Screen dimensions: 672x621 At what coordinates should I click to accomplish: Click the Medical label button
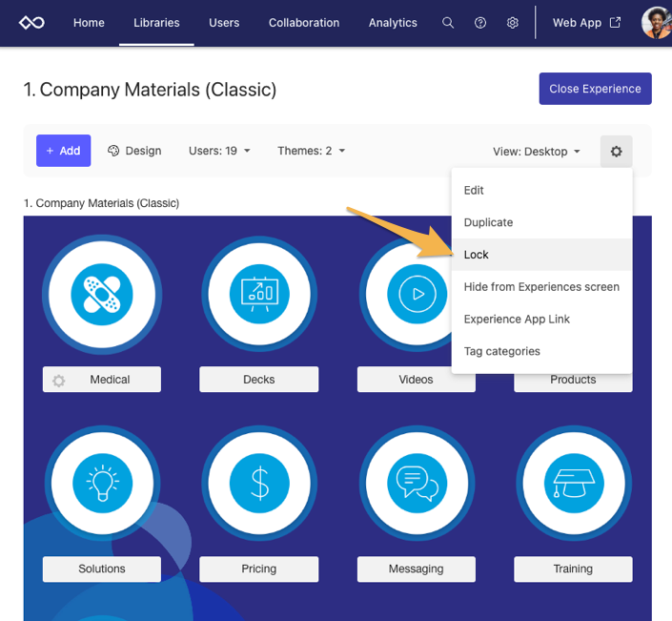tap(102, 379)
